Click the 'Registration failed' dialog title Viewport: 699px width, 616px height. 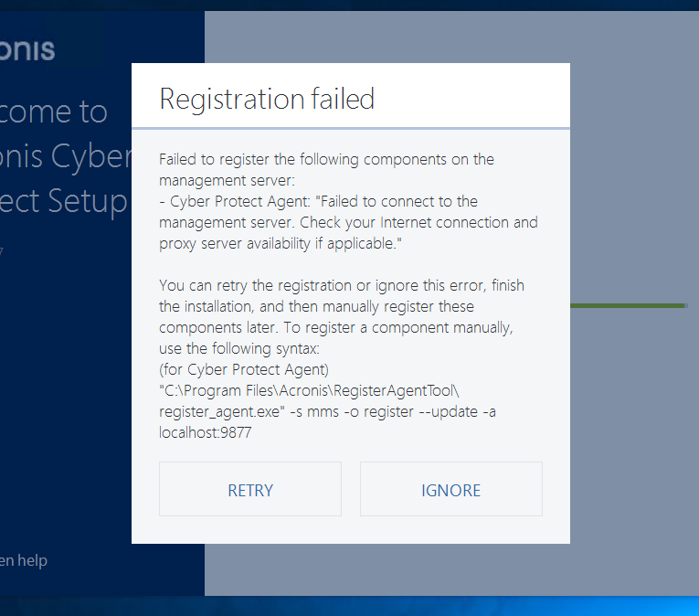[267, 99]
